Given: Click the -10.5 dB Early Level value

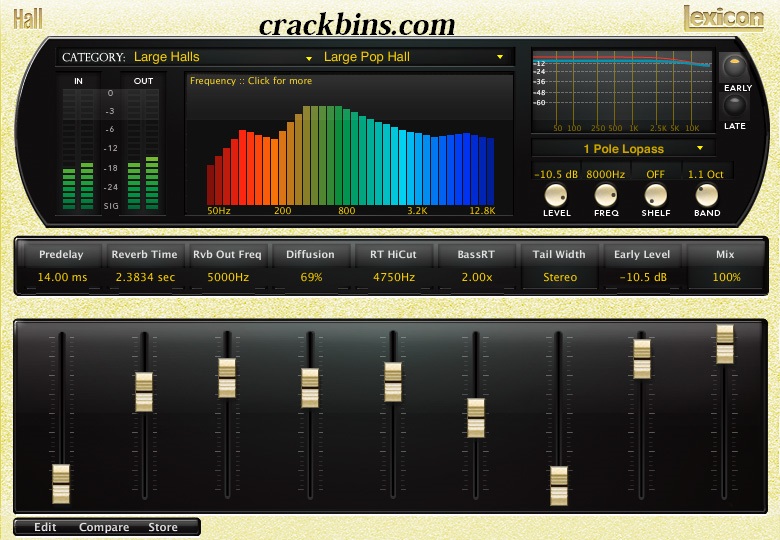Looking at the screenshot, I should tap(643, 277).
